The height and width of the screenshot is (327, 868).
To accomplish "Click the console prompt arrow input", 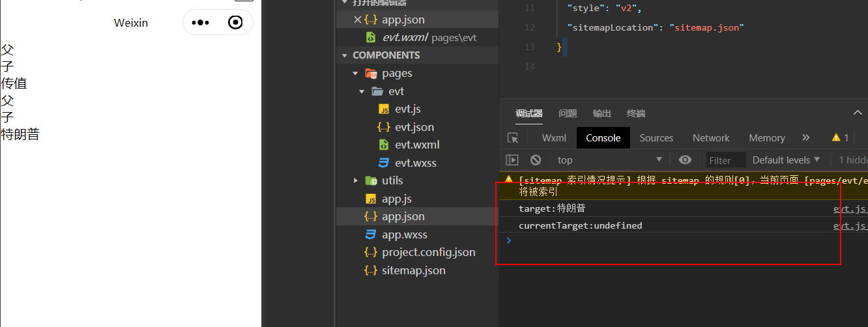I will tap(509, 240).
